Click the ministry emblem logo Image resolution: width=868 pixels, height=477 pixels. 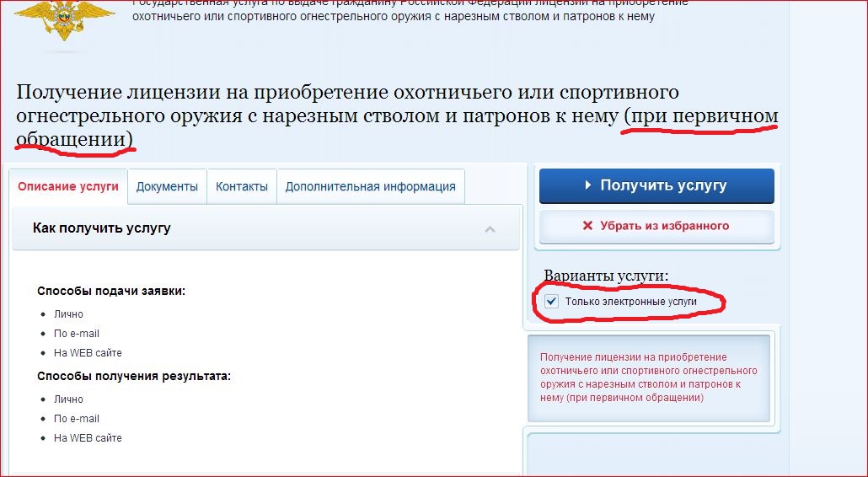65,22
